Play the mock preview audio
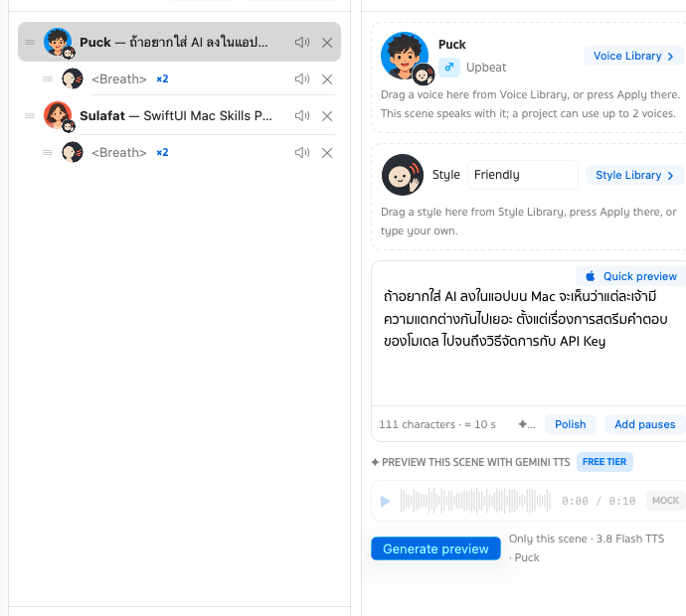 tap(386, 501)
